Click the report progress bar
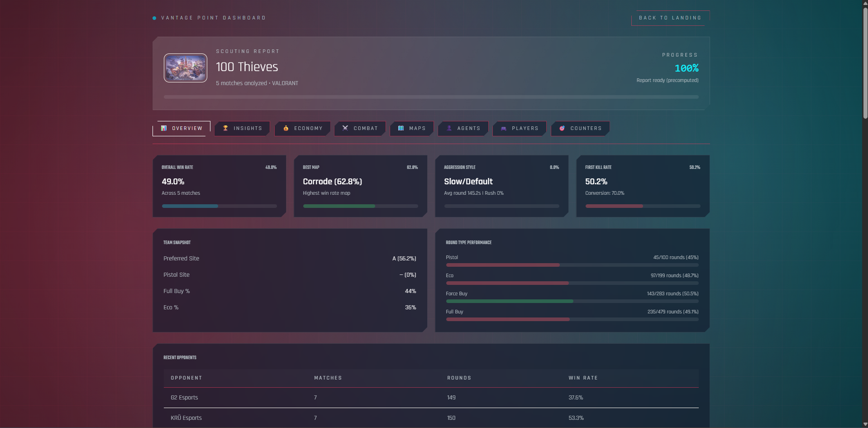 pyautogui.click(x=431, y=97)
